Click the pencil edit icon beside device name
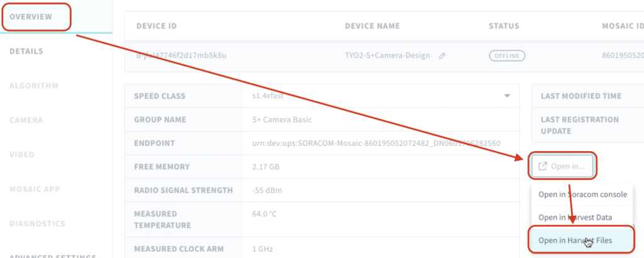 [442, 56]
